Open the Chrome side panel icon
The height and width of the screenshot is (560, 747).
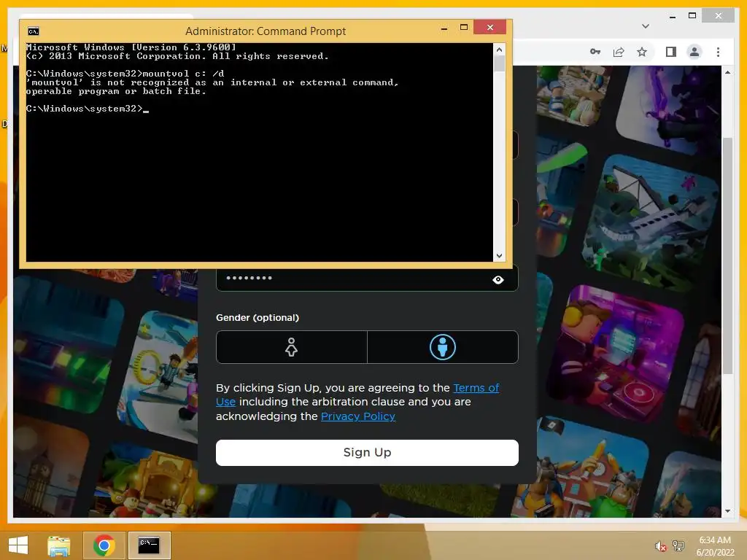(x=671, y=52)
